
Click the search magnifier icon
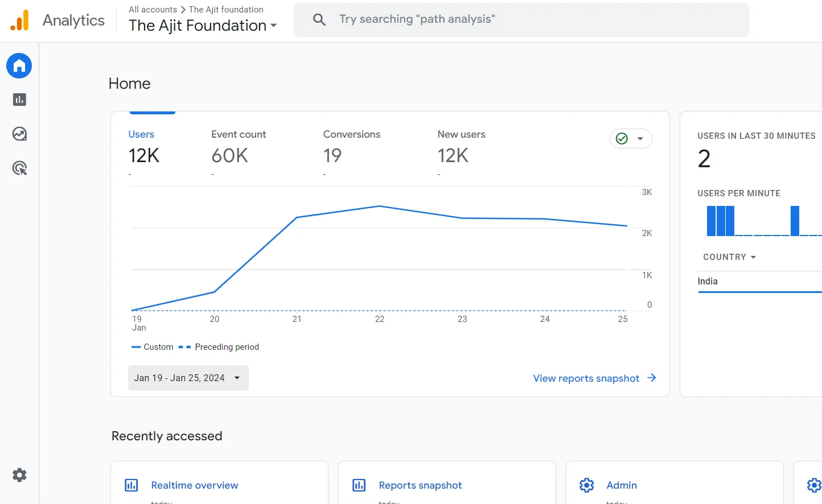click(319, 20)
